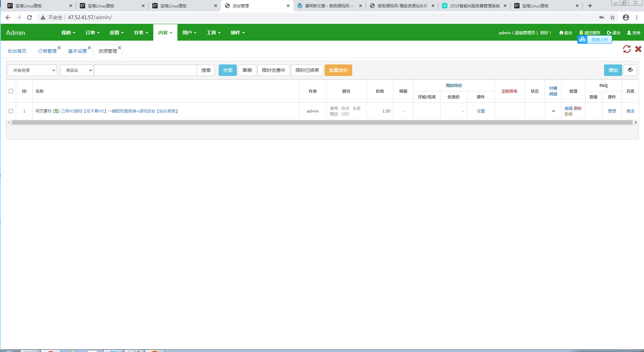Tick the checkbox for row ID 1

(11, 111)
